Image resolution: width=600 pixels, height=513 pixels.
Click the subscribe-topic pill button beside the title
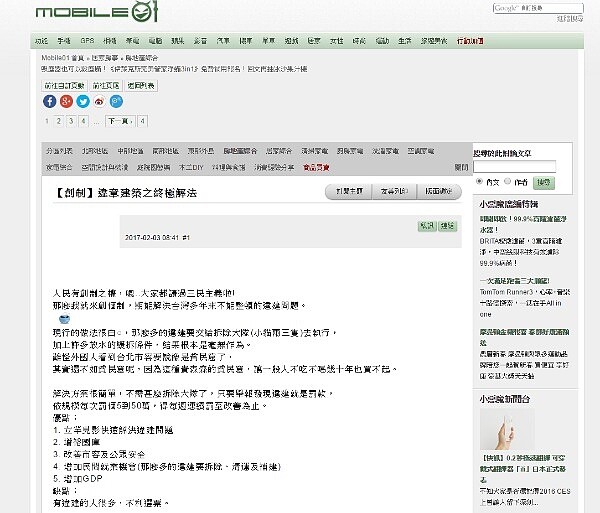(349, 191)
